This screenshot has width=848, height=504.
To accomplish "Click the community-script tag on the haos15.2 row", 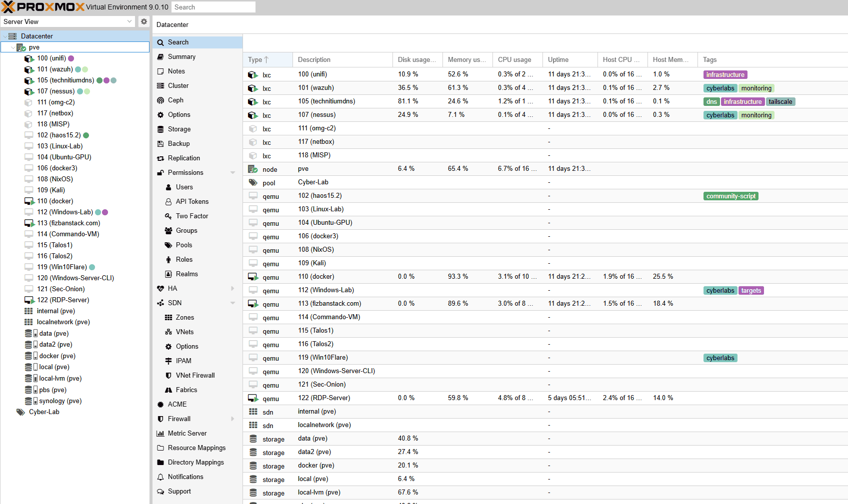I will (x=730, y=196).
